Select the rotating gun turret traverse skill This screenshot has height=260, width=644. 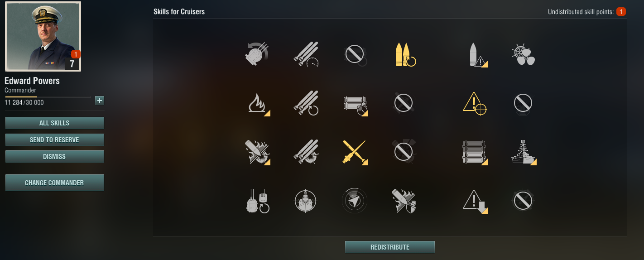257,55
